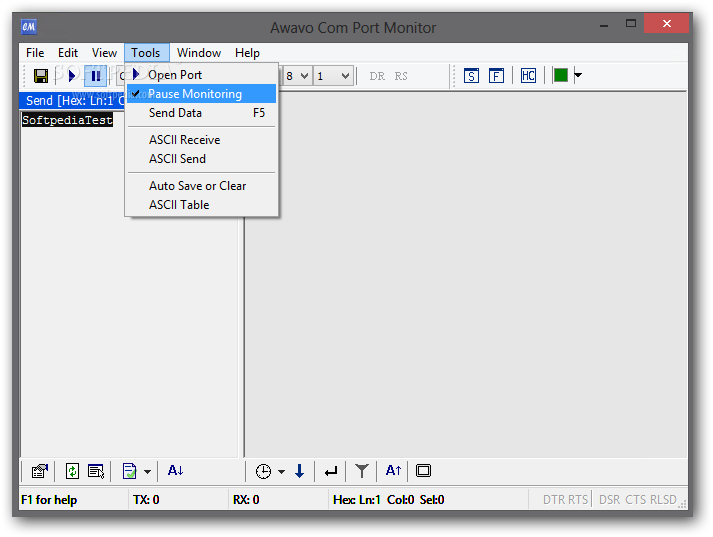Click the CM application icon in title bar
713x537 pixels.
(x=29, y=27)
